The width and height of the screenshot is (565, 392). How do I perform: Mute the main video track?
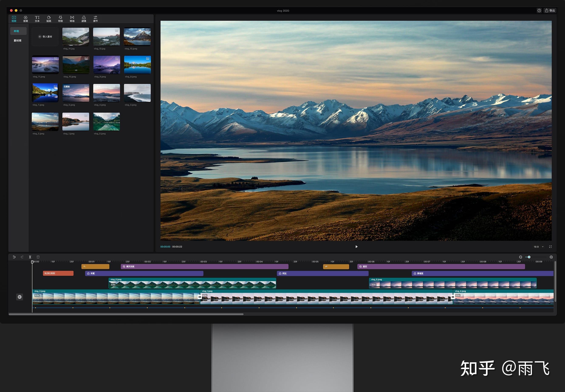point(20,297)
